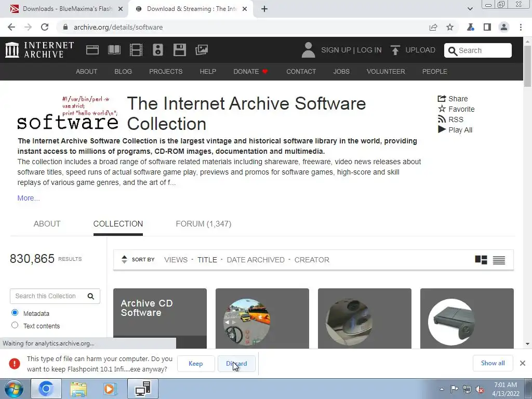Switch to the ABOUT tab
Viewport: 532px width, 399px height.
47,224
